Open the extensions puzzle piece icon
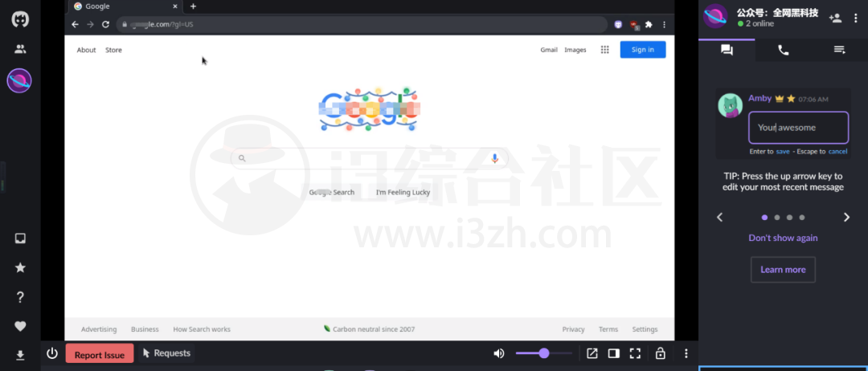The height and width of the screenshot is (371, 868). pyautogui.click(x=649, y=24)
